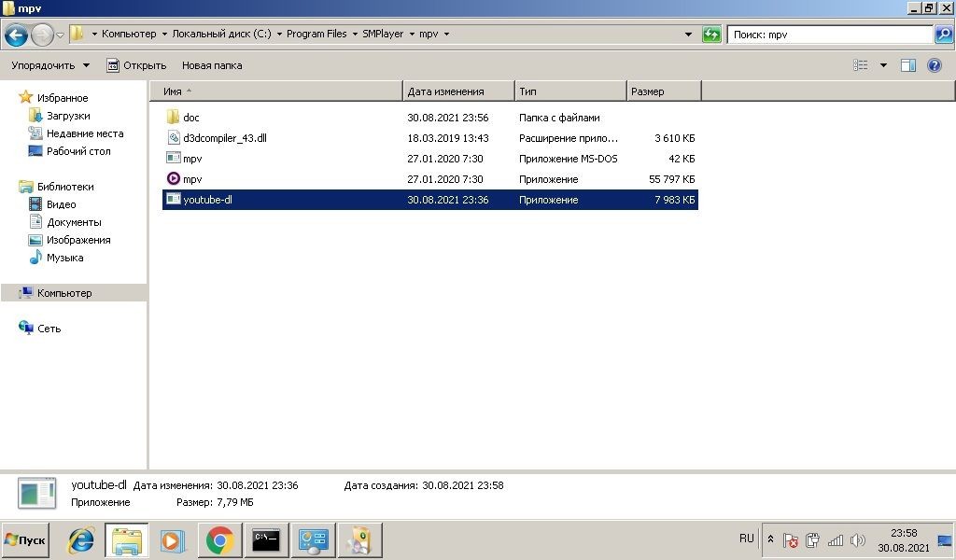Image resolution: width=956 pixels, height=560 pixels.
Task: Sort by the Имя column header
Action: coord(276,91)
